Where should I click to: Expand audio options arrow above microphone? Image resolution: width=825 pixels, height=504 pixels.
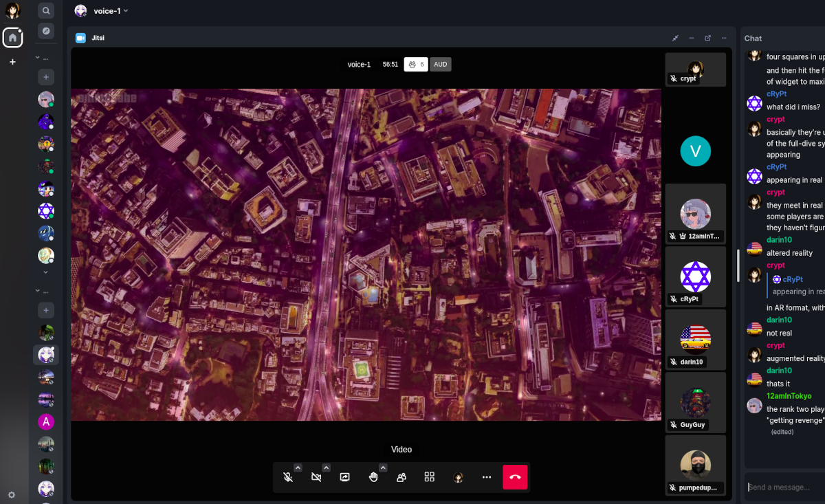[x=298, y=468]
